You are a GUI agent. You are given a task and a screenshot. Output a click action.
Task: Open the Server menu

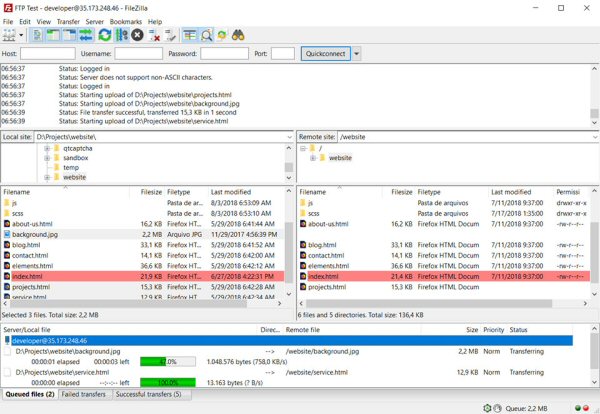click(95, 22)
